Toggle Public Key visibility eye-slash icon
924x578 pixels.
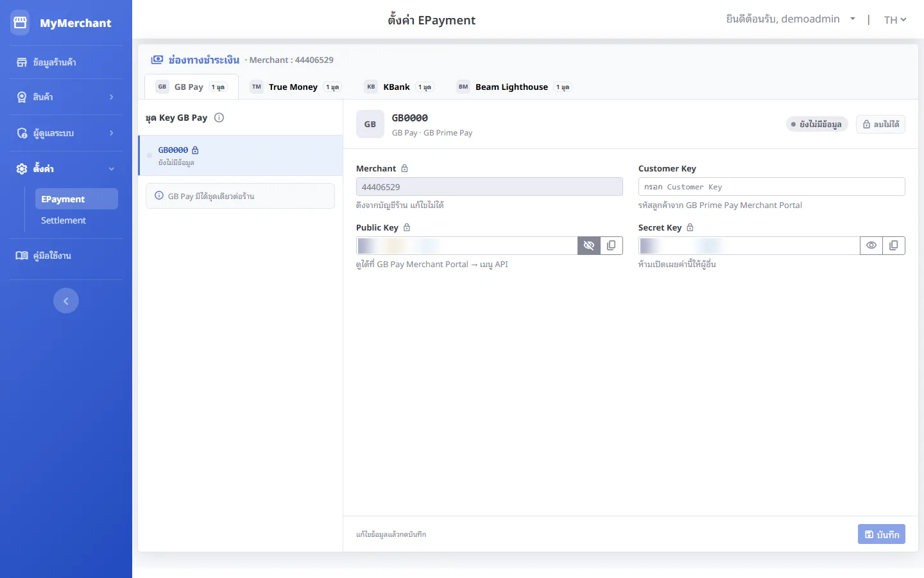[589, 245]
